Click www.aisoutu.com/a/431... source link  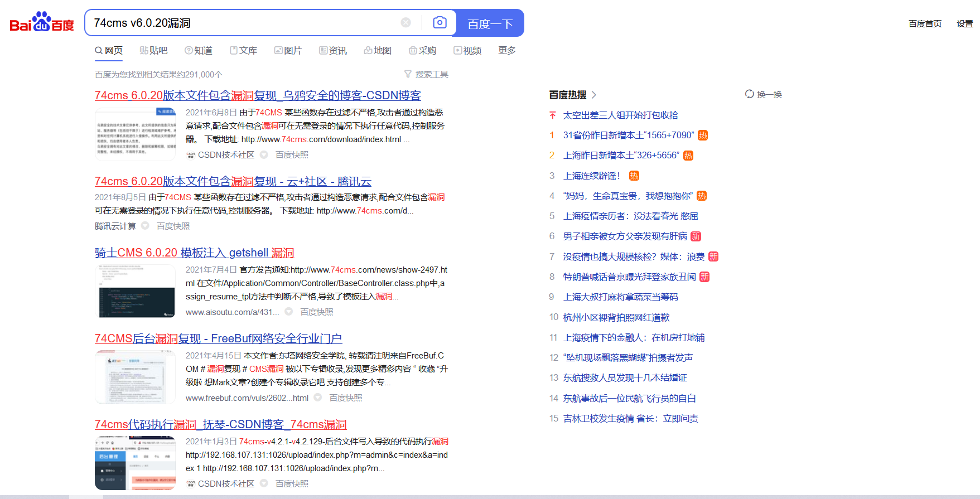click(232, 312)
